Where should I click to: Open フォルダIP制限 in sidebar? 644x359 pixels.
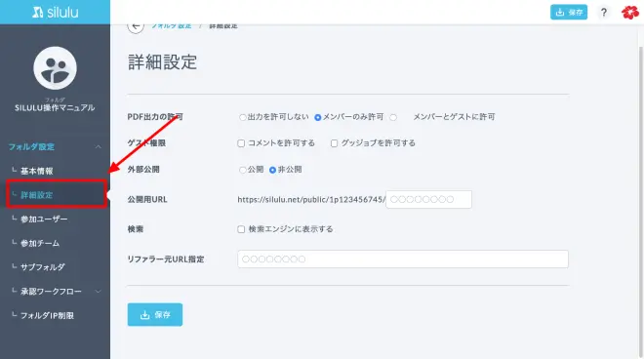(x=47, y=315)
